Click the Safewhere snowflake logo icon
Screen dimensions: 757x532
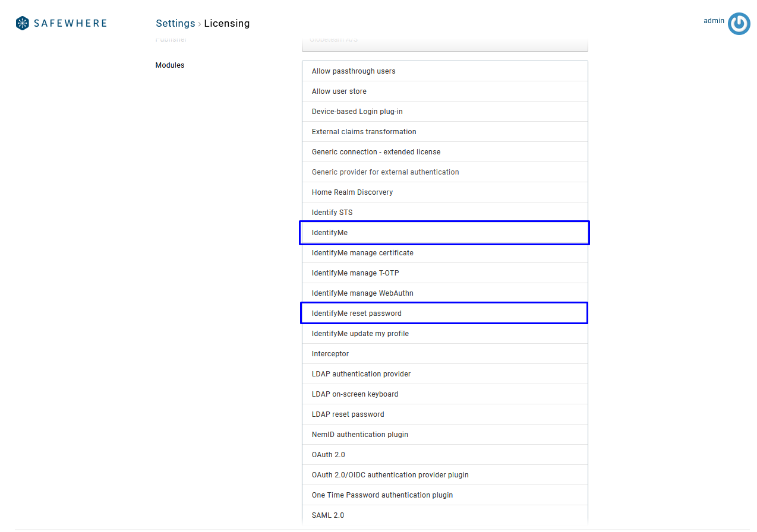(23, 23)
